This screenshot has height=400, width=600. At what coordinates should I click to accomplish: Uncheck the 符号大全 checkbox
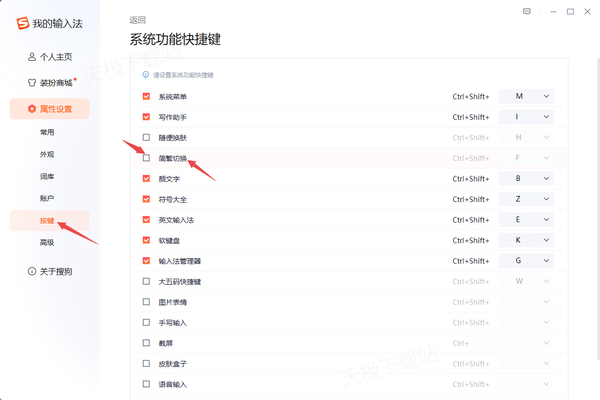[x=146, y=199]
